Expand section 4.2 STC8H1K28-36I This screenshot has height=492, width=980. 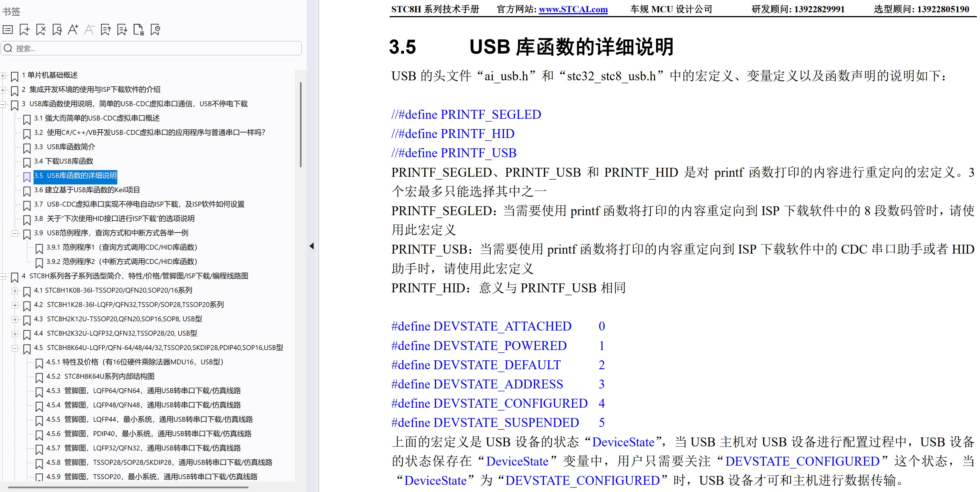15,305
